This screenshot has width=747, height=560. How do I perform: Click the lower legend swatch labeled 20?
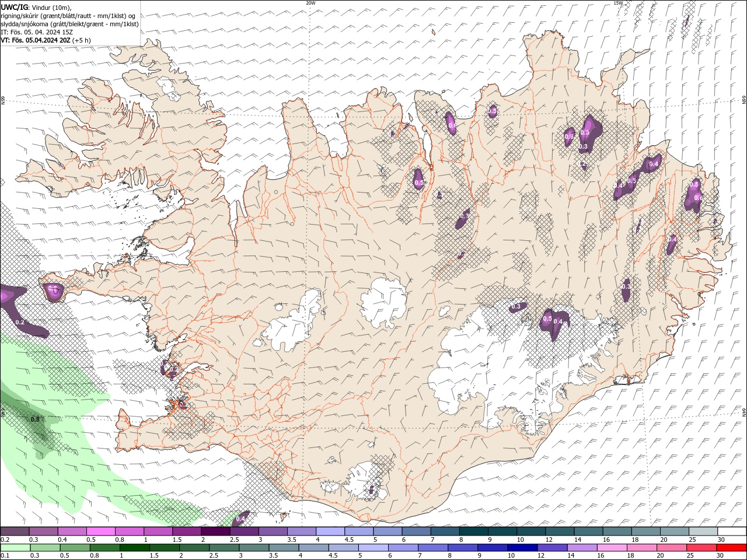coord(672,548)
